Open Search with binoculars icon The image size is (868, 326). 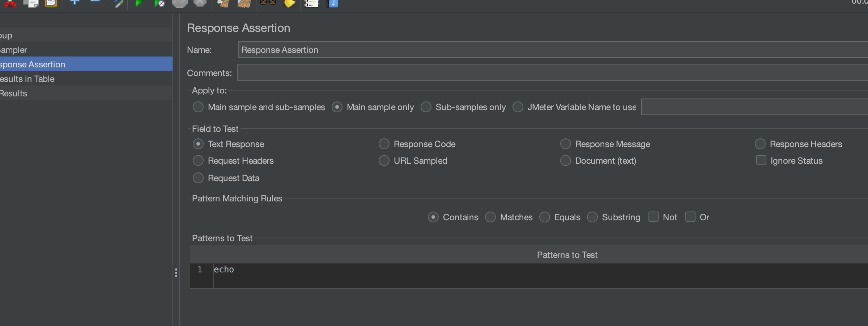[268, 3]
